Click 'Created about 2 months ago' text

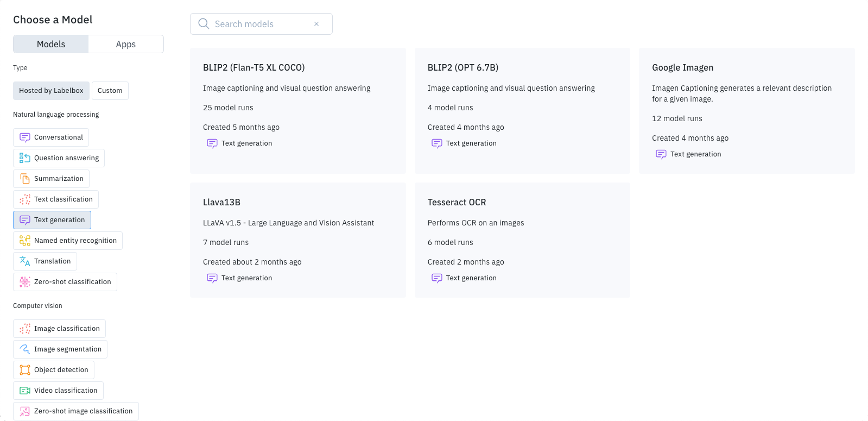click(x=252, y=262)
